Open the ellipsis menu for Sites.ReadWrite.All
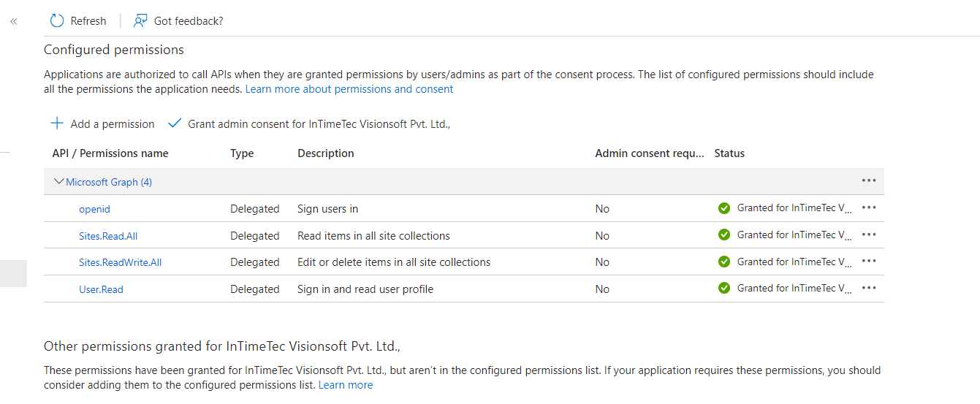Screen dimensions: 980x404 point(868,262)
